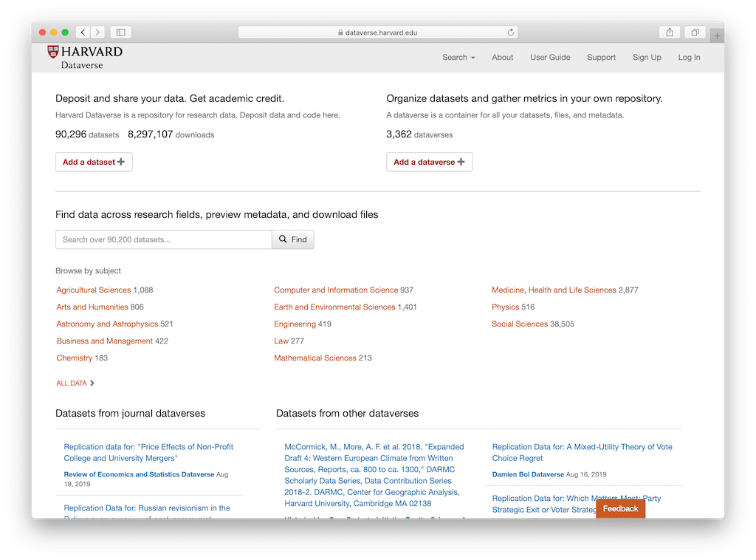Viewport: 756px width, 560px height.
Task: Browse Chemistry subject
Action: [75, 358]
